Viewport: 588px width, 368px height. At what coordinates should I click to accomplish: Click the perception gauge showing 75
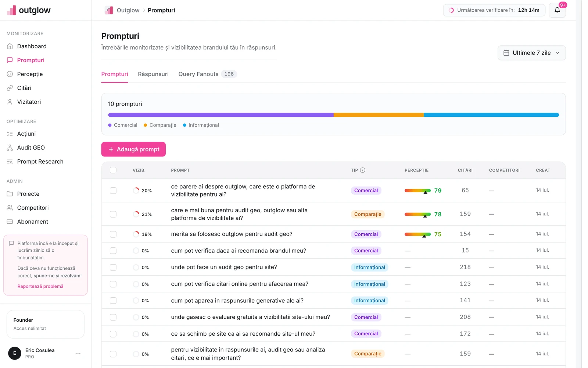(x=417, y=234)
